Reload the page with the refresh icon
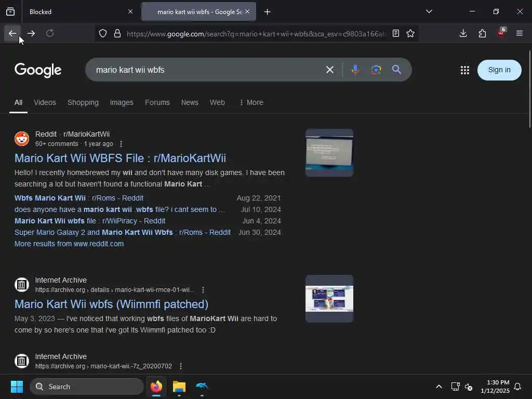 49,33
